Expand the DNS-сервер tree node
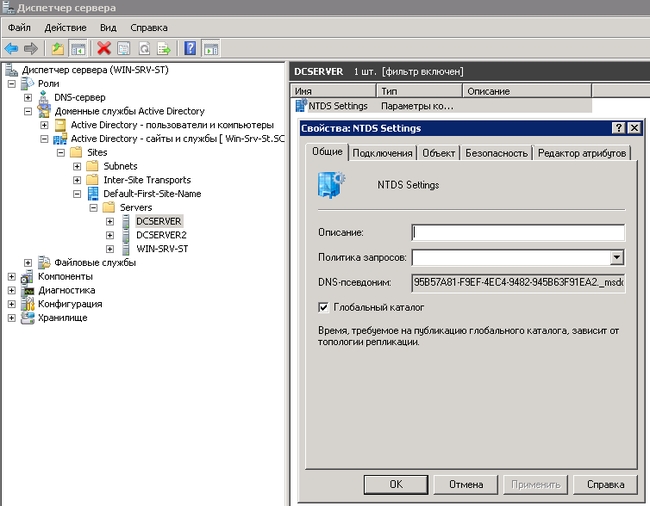The width and height of the screenshot is (650, 506). pos(28,98)
